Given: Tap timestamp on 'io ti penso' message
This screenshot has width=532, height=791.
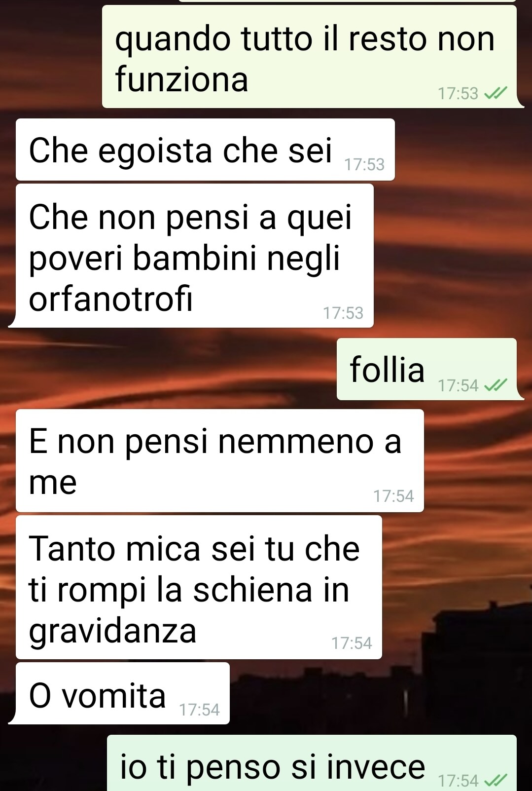Looking at the screenshot, I should pos(458,781).
